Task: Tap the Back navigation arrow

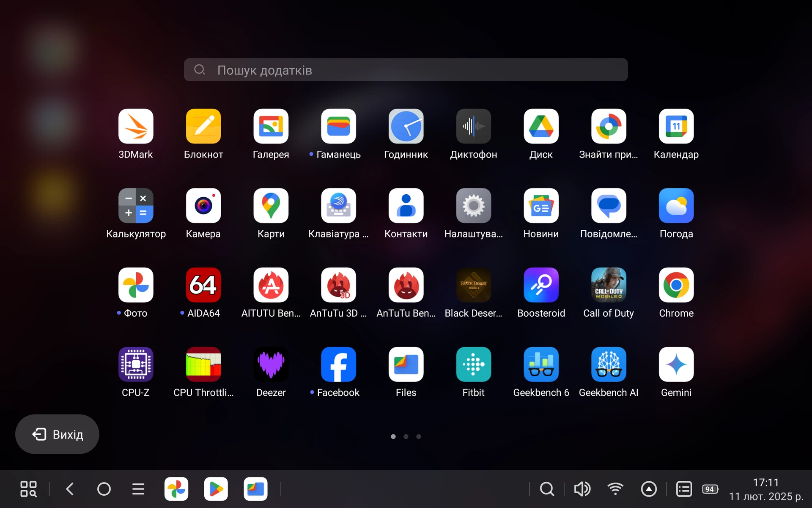Action: (x=70, y=489)
